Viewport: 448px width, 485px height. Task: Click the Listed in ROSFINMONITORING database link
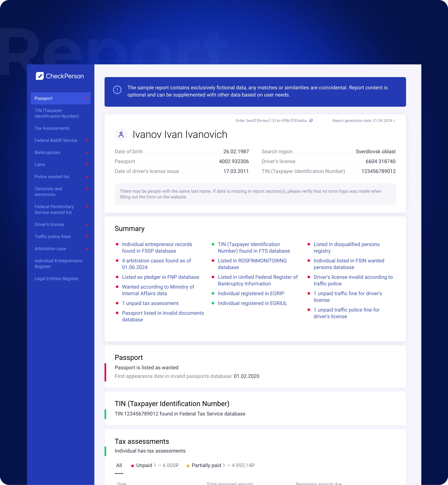(252, 264)
